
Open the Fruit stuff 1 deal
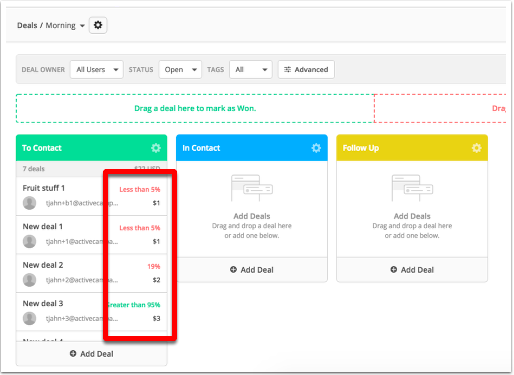[44, 188]
